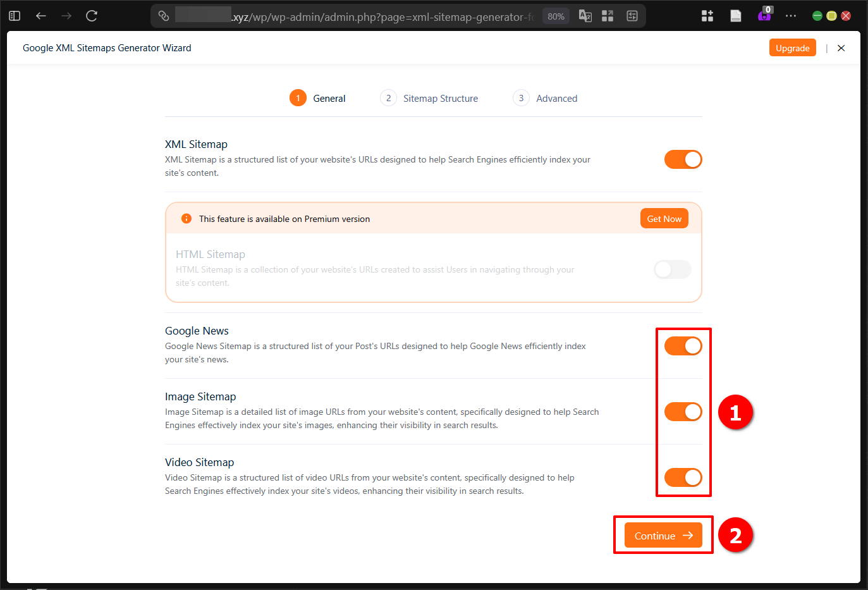Open the split screen icon in the toolbar

(x=608, y=16)
